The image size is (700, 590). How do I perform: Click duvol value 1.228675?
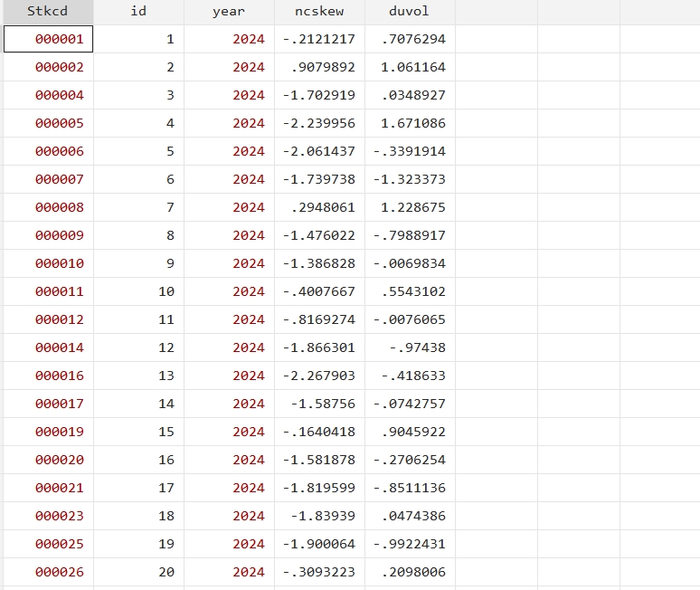[410, 207]
